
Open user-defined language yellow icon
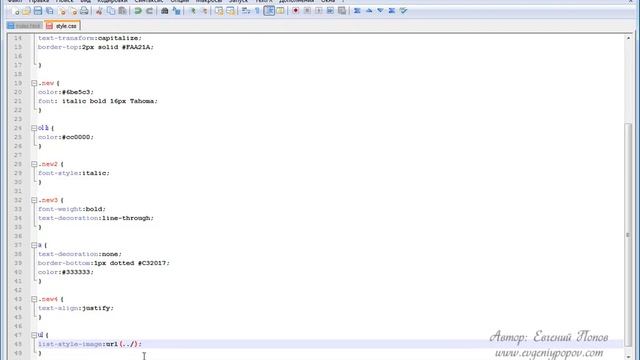(x=280, y=11)
